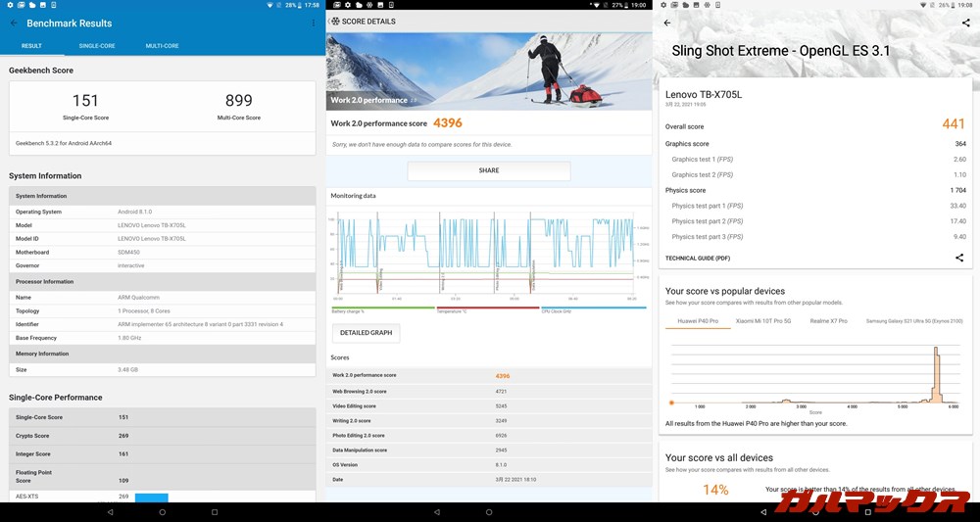Tap the Web Browsing 2.0 score 4721

(501, 392)
